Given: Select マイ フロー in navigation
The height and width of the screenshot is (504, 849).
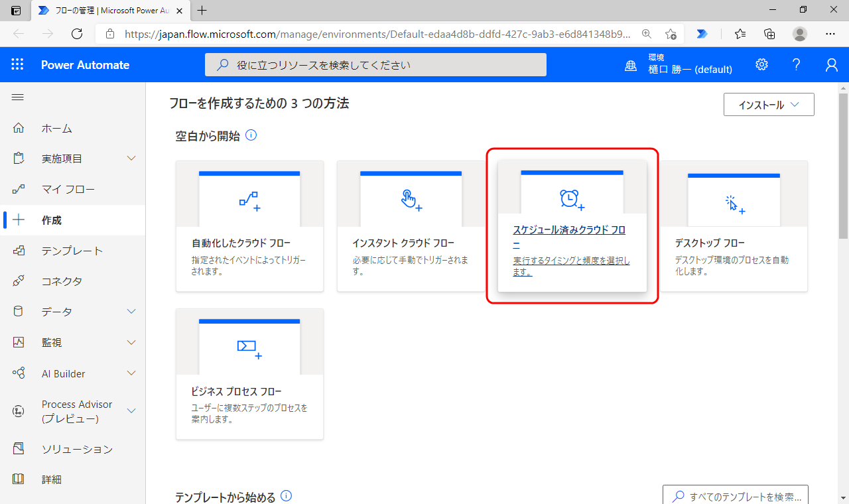Looking at the screenshot, I should (68, 189).
